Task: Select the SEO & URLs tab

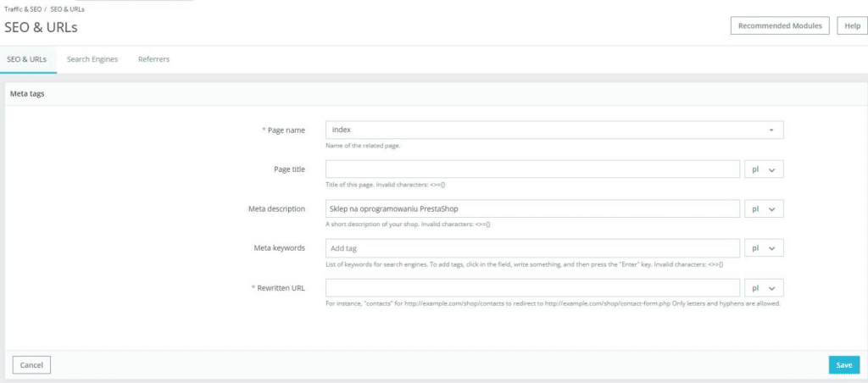Action: point(28,59)
